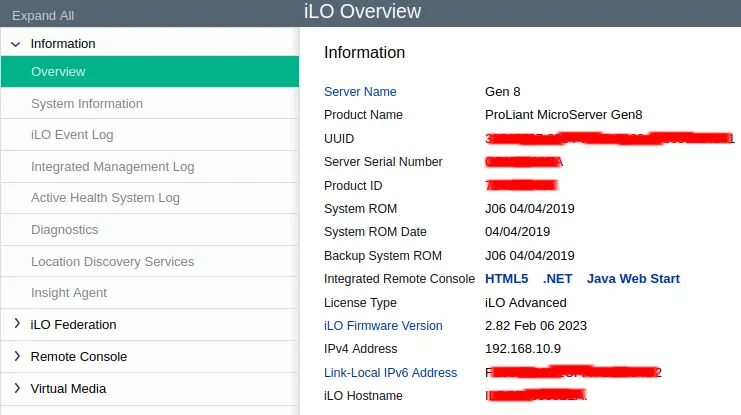Viewport: 741px width, 415px height.
Task: Launch the HTML5 remote console
Action: click(x=507, y=279)
